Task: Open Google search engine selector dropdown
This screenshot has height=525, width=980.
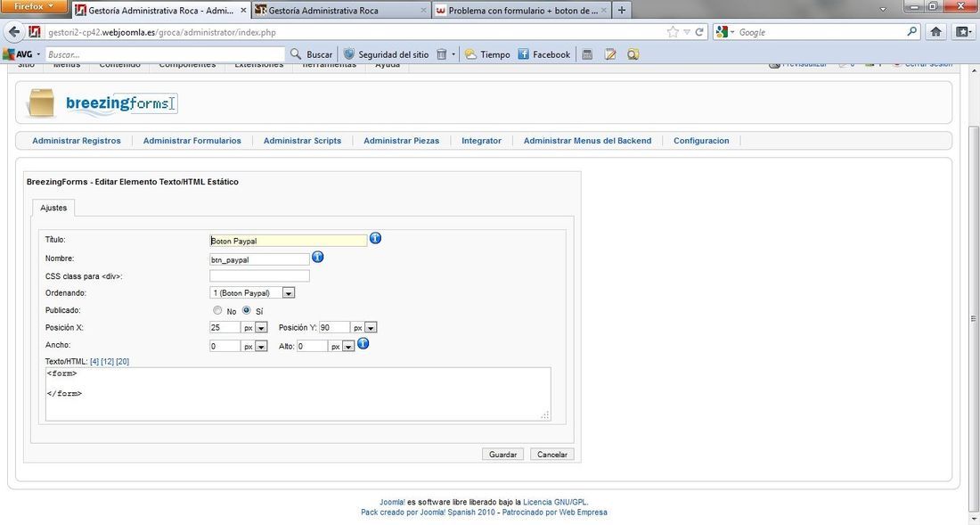Action: point(731,32)
